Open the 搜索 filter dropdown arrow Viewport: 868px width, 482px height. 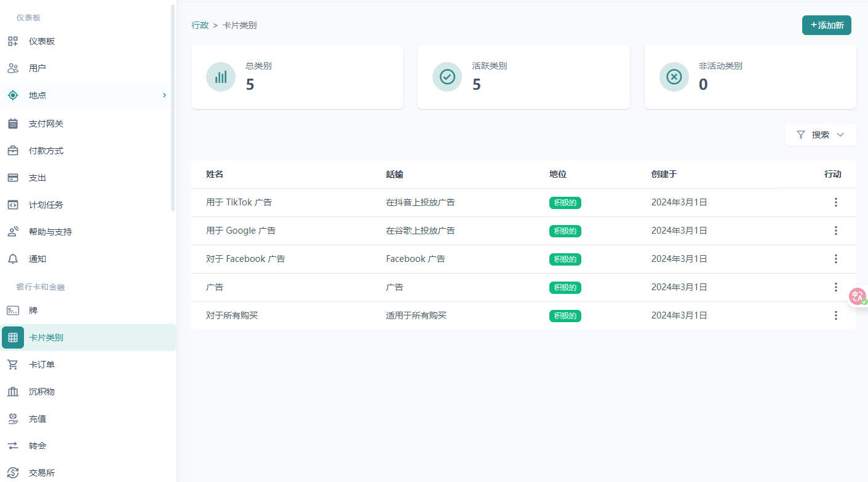[840, 135]
